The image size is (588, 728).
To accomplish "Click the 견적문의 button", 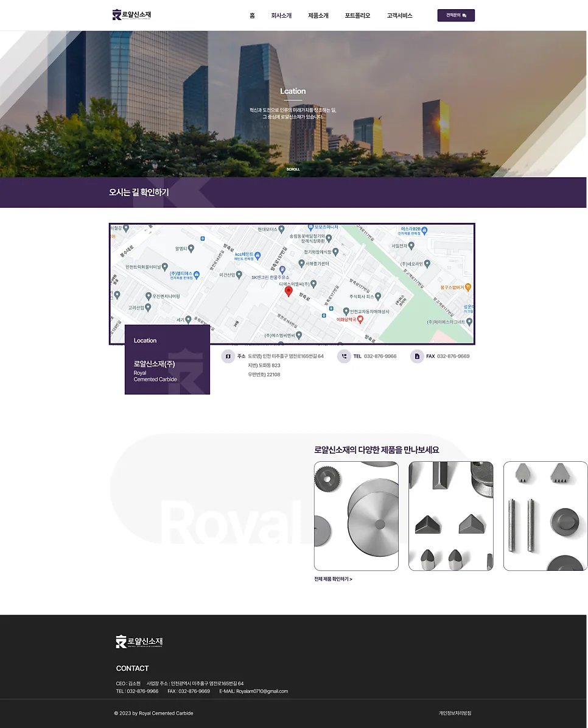I will pyautogui.click(x=456, y=15).
